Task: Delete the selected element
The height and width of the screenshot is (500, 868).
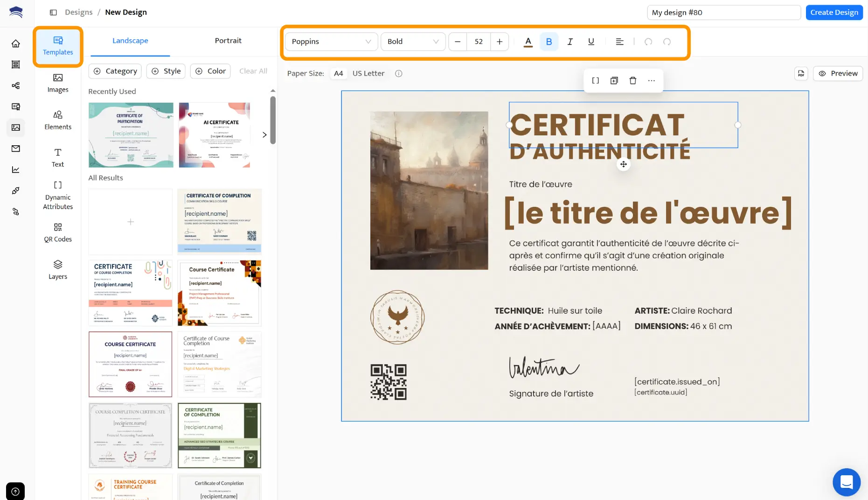Action: click(x=633, y=81)
